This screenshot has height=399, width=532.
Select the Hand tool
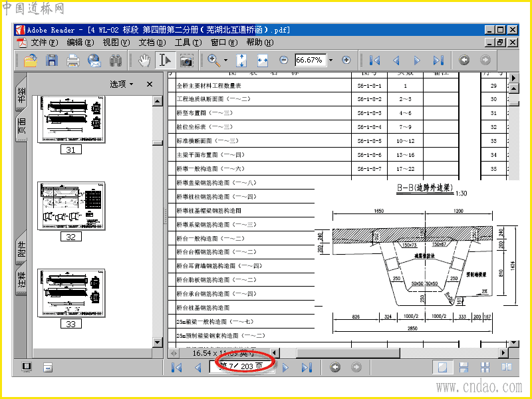pyautogui.click(x=144, y=61)
